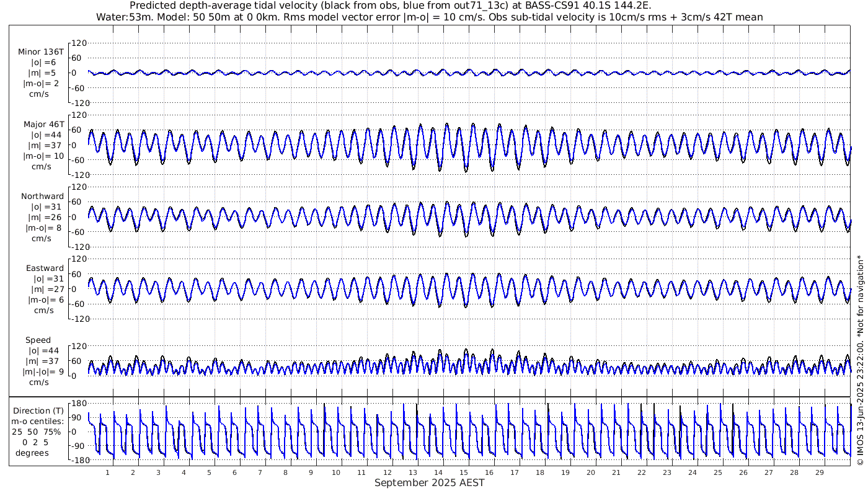Click day 15 on the date axis

[x=463, y=472]
